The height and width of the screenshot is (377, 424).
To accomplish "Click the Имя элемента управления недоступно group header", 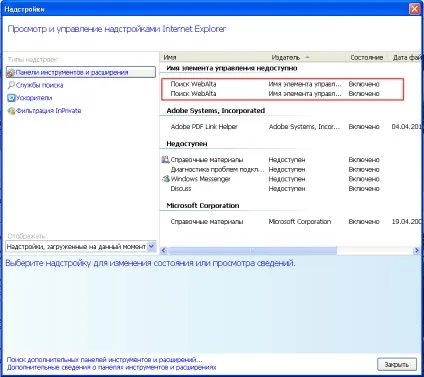I will (232, 68).
